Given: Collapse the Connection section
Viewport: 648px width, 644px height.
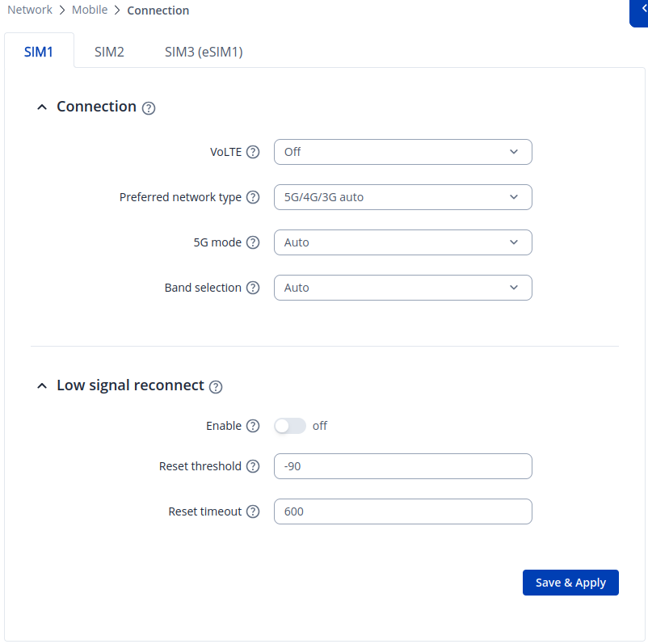Looking at the screenshot, I should (43, 107).
